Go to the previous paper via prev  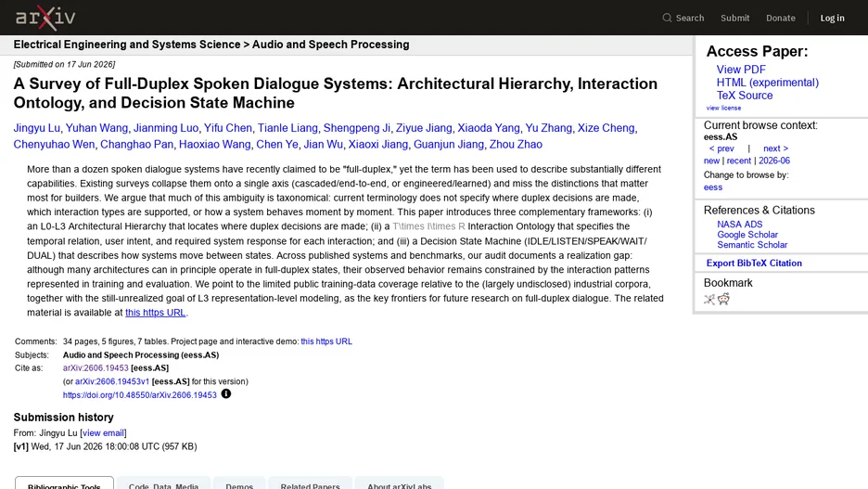tap(721, 148)
